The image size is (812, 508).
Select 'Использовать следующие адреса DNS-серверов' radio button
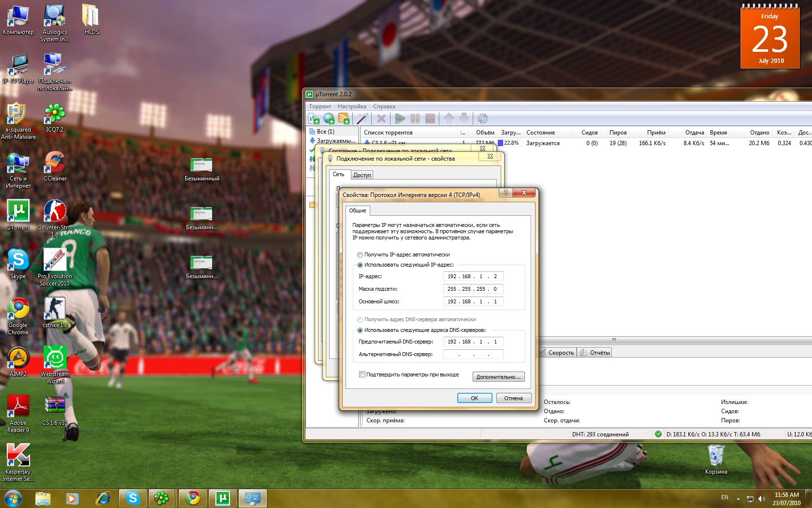pos(360,330)
